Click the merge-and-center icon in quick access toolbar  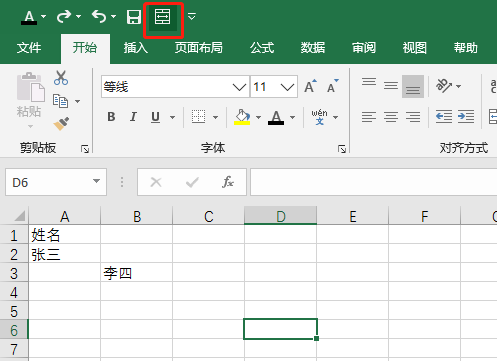click(163, 17)
